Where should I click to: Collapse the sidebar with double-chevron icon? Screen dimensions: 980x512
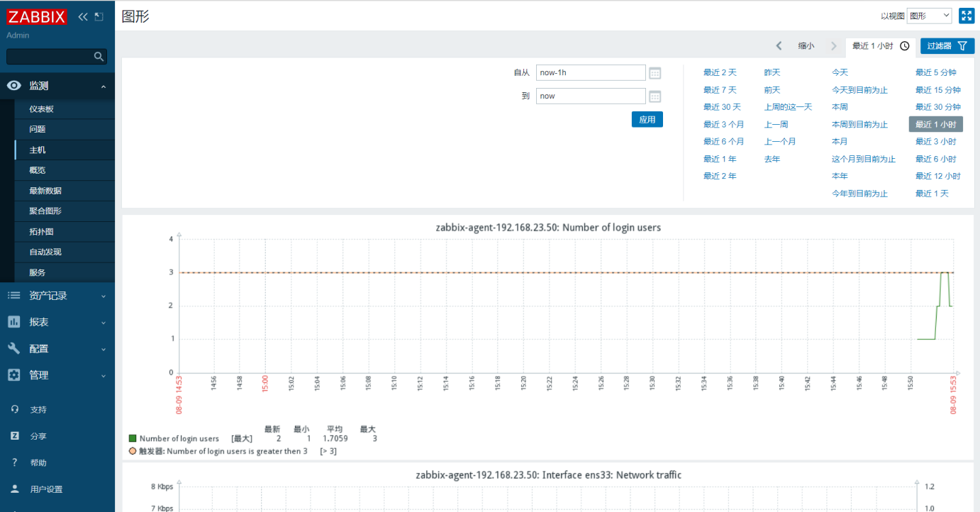83,16
